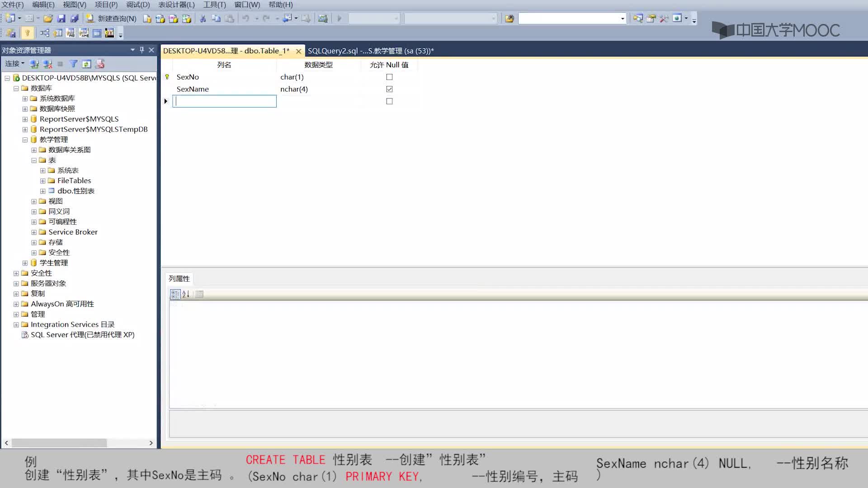The height and width of the screenshot is (488, 868).
Task: Select the AlwaysOn 高可用性 folder
Action: (x=62, y=304)
